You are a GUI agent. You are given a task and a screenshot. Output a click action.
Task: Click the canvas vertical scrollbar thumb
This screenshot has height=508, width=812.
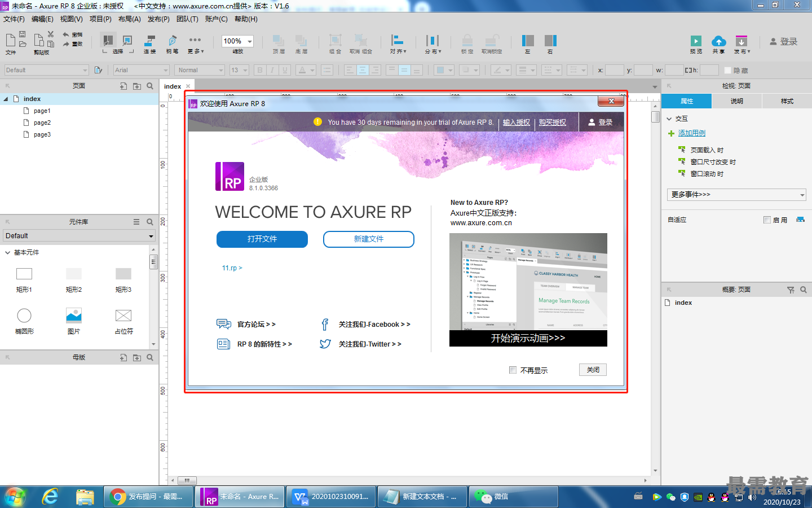(655, 117)
